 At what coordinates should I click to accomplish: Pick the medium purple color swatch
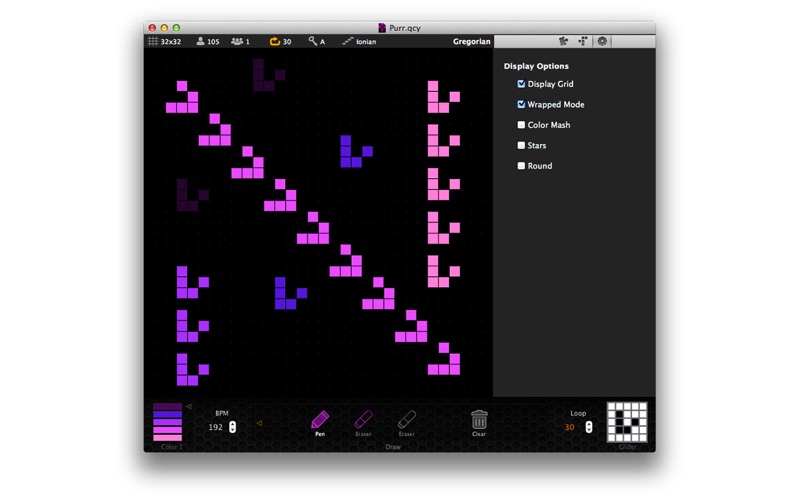pos(167,422)
